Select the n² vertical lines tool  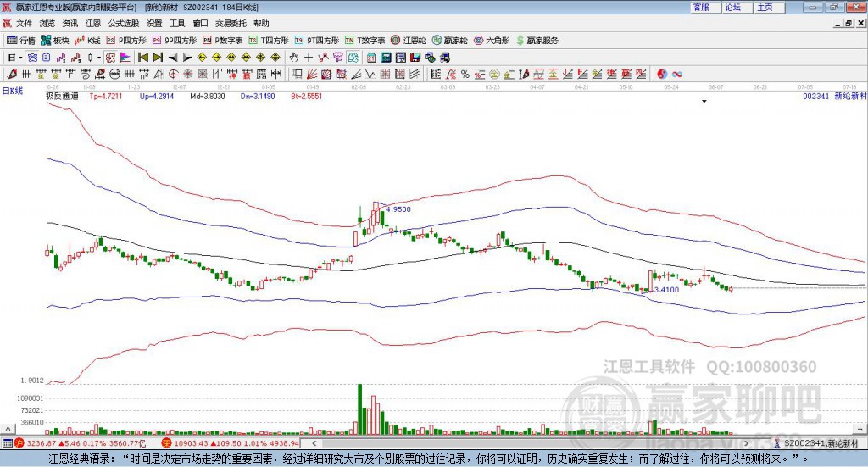pos(144,74)
